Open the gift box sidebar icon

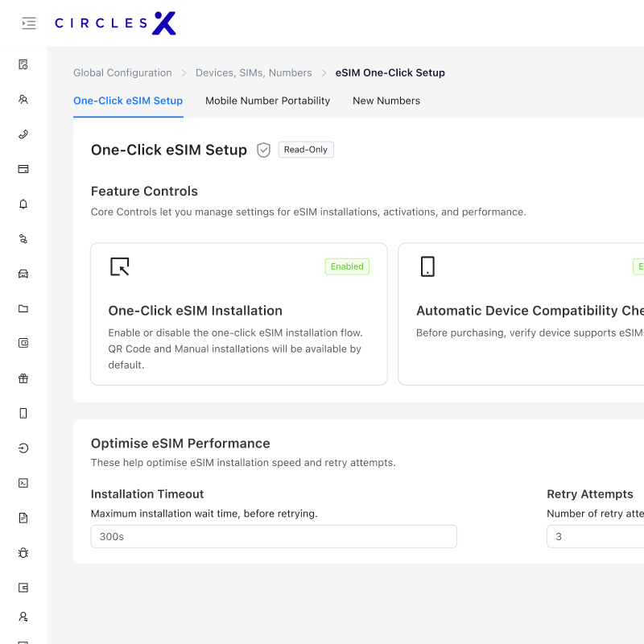(x=23, y=378)
